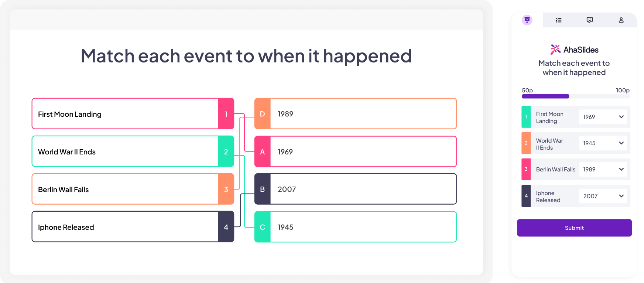The image size is (644, 283).
Task: Click the AhaSlides logo
Action: pyautogui.click(x=574, y=50)
